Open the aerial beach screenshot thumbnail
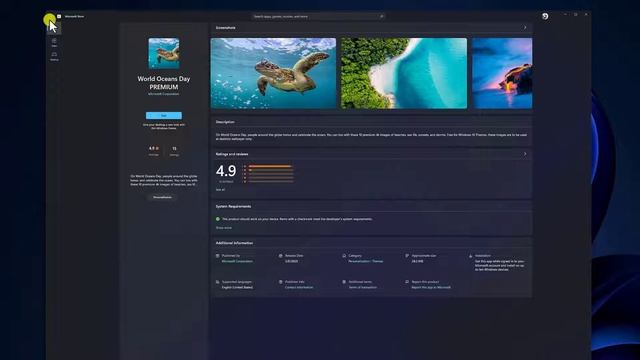 pyautogui.click(x=404, y=73)
